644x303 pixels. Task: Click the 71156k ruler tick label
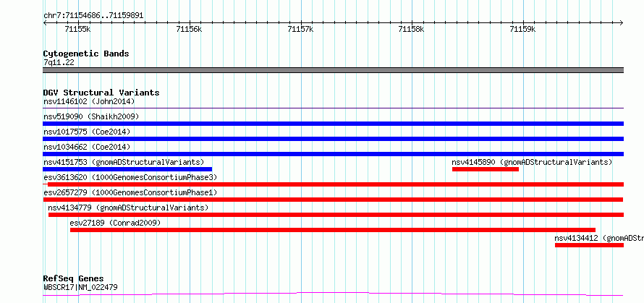pos(189,29)
